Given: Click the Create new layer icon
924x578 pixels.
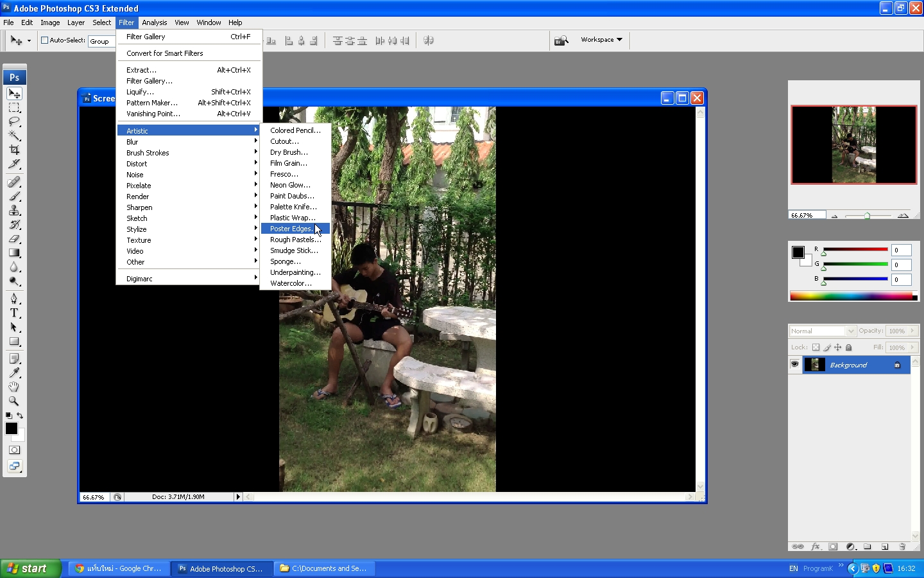Looking at the screenshot, I should [885, 547].
